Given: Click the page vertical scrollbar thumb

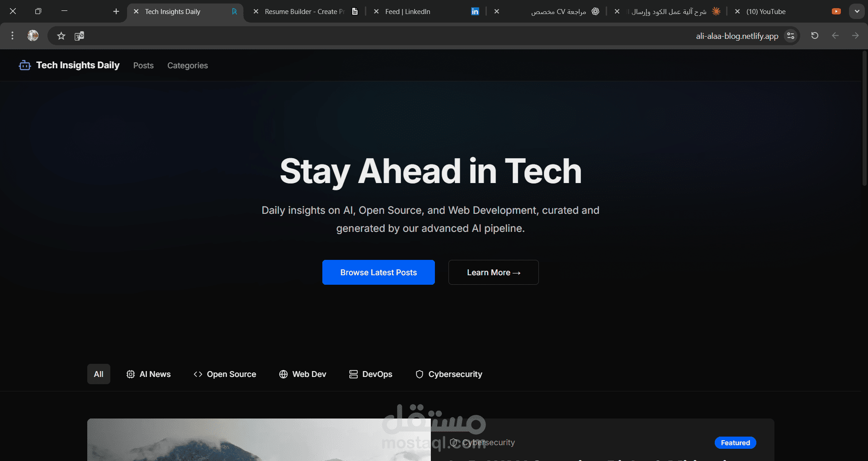Looking at the screenshot, I should click(864, 118).
